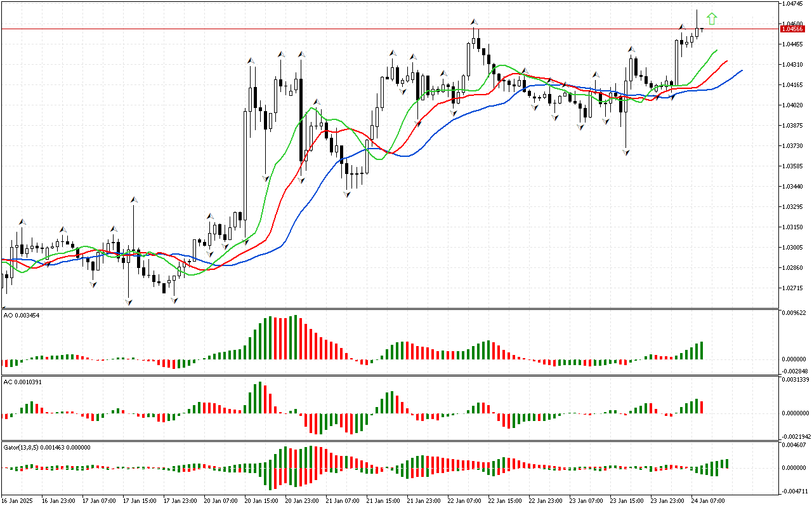
Task: Click the 22 Jan 07:00 time label
Action: 464,500
